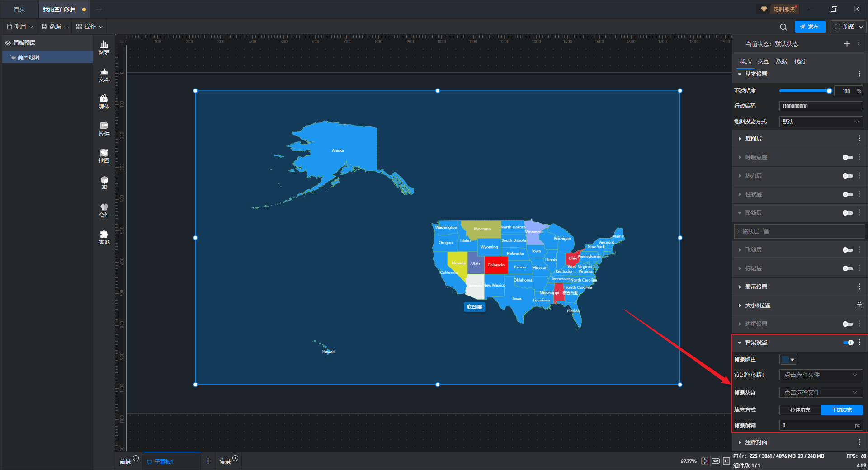Open the 背景图/视频 file dropdown
The width and height of the screenshot is (868, 470).
click(x=821, y=375)
